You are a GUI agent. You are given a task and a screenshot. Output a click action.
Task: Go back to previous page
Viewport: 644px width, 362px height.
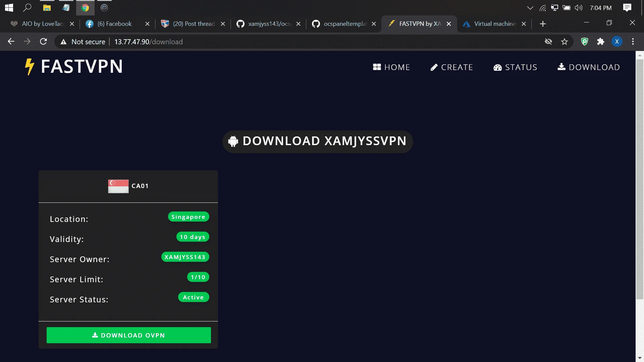(x=11, y=42)
